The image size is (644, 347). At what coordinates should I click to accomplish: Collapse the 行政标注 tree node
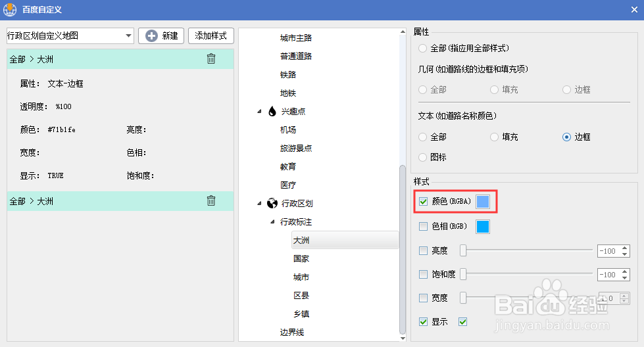click(x=272, y=221)
